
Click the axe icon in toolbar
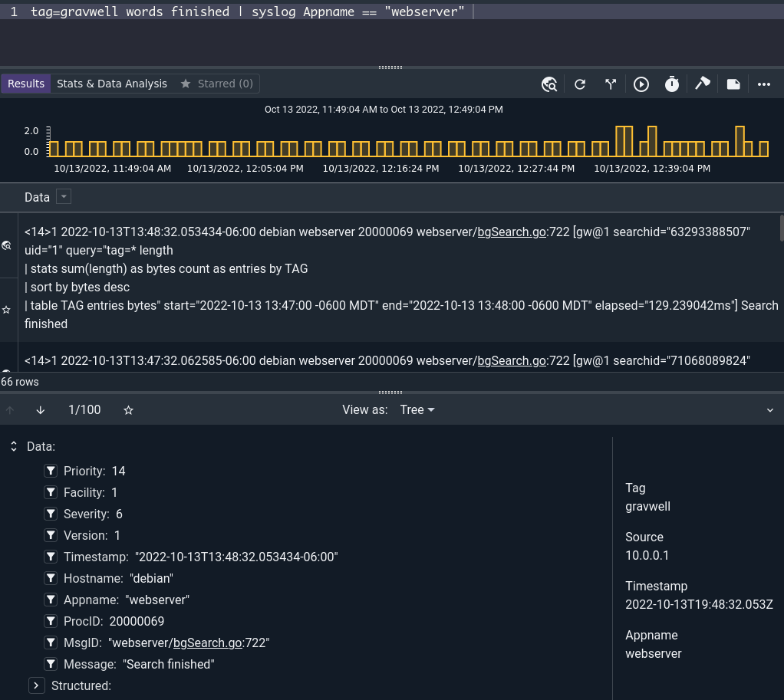coord(703,84)
